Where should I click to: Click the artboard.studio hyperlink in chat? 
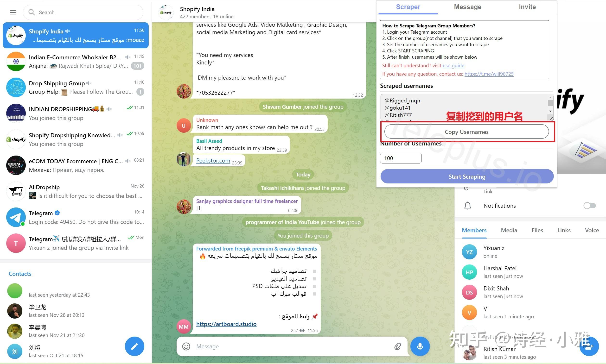[226, 324]
